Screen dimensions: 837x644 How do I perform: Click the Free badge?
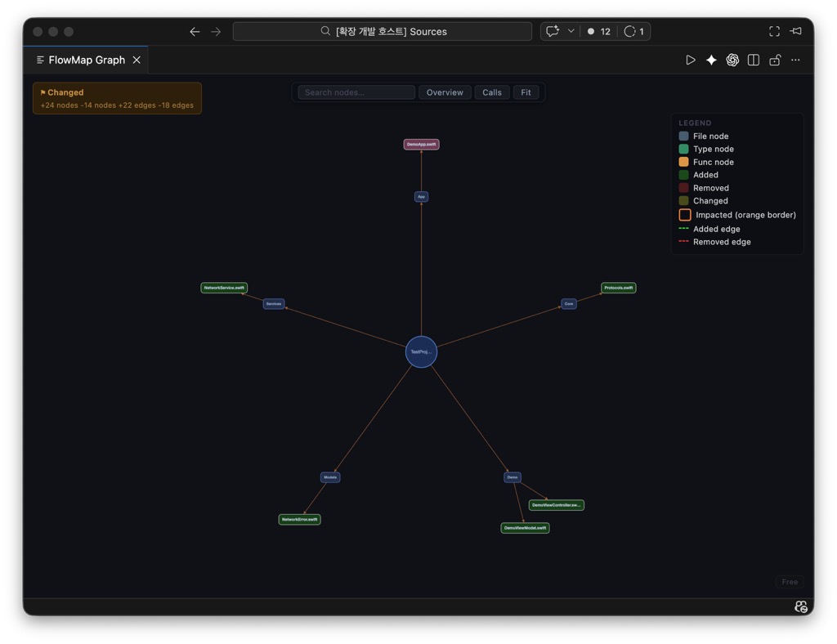(x=790, y=582)
